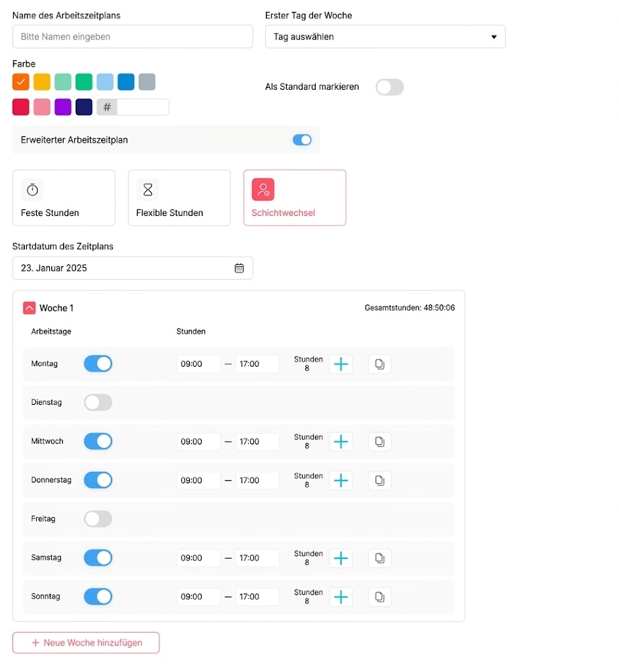Screen dimensions: 619x672
Task: Click Gesamtstunden: 48:50:06 text
Action: [x=410, y=308]
